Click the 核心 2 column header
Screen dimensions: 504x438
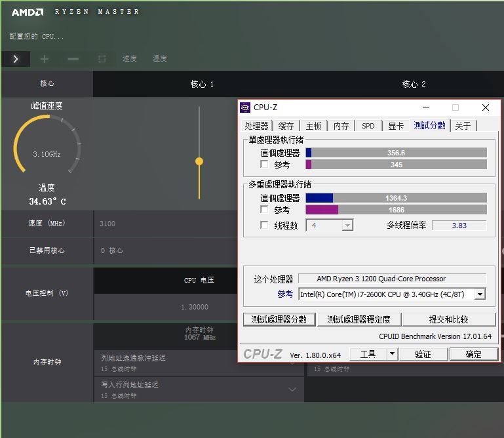(x=414, y=84)
